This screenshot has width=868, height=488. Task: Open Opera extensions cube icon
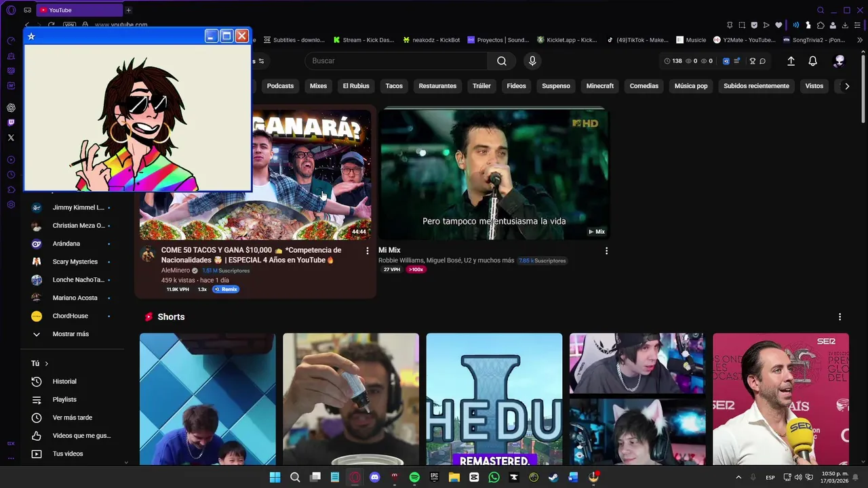point(821,25)
